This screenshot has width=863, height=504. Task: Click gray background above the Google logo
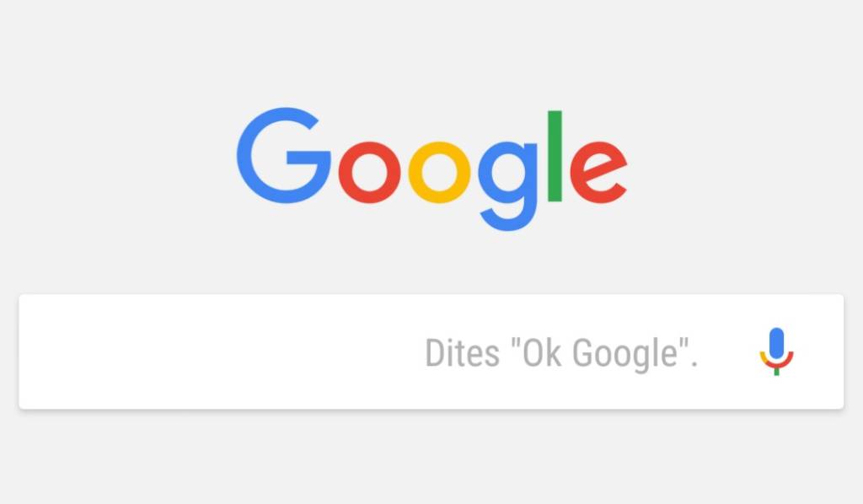pyautogui.click(x=431, y=50)
